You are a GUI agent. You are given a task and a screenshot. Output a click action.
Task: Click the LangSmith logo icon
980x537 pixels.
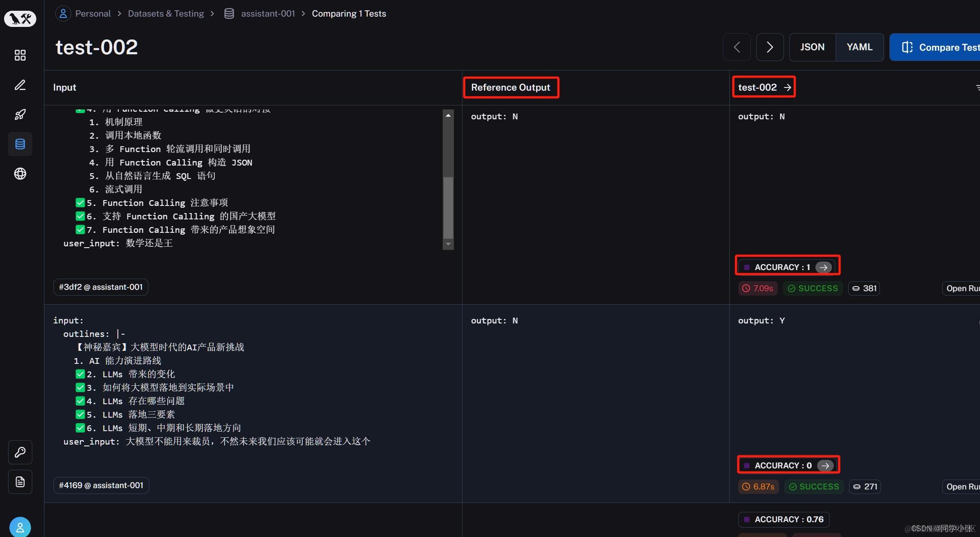tap(20, 19)
